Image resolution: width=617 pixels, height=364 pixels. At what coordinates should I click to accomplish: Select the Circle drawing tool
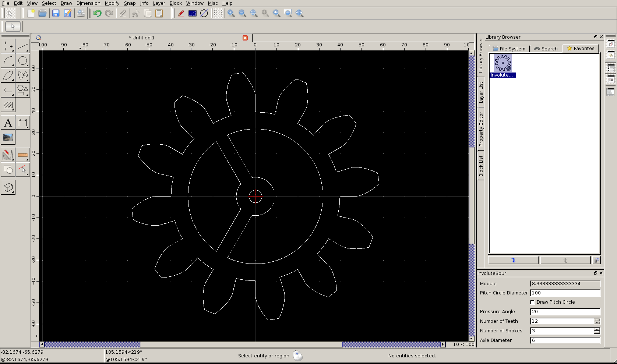[x=23, y=61]
